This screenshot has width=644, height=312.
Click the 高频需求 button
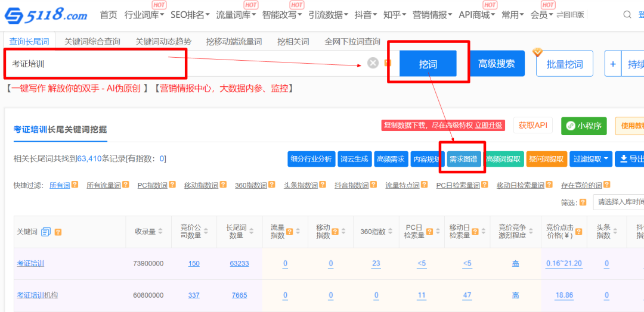391,159
